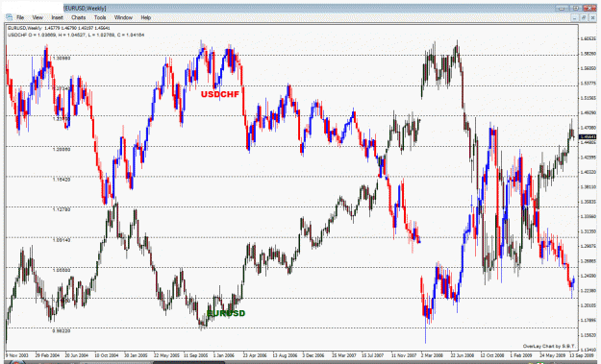Click the green EURUSD chart label
The height and width of the screenshot is (364, 601).
(x=226, y=313)
